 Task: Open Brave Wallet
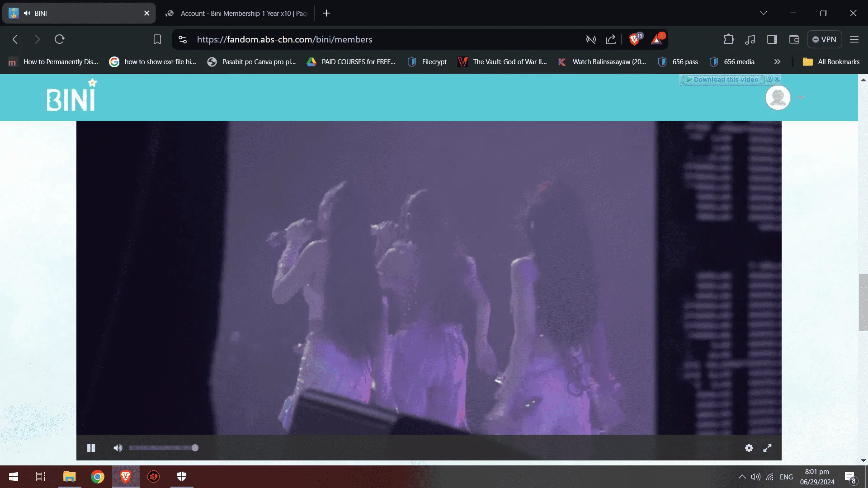coord(794,39)
